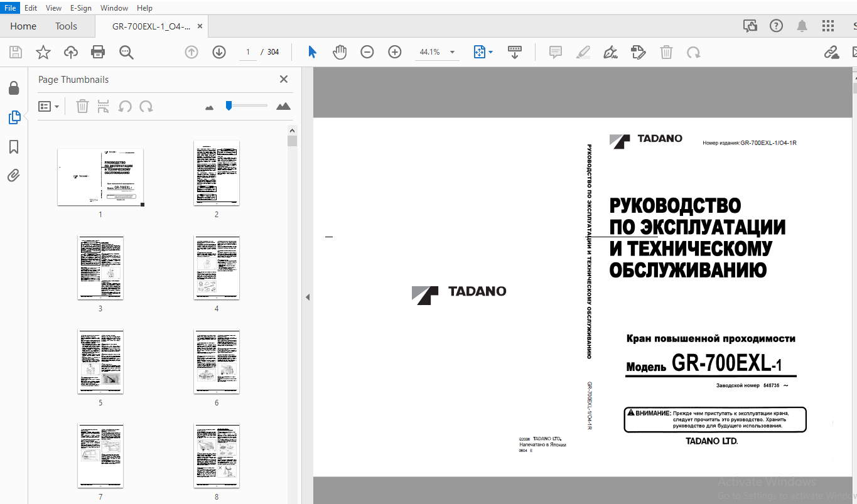Zoom in with plus icon
The height and width of the screenshot is (504, 857).
395,52
